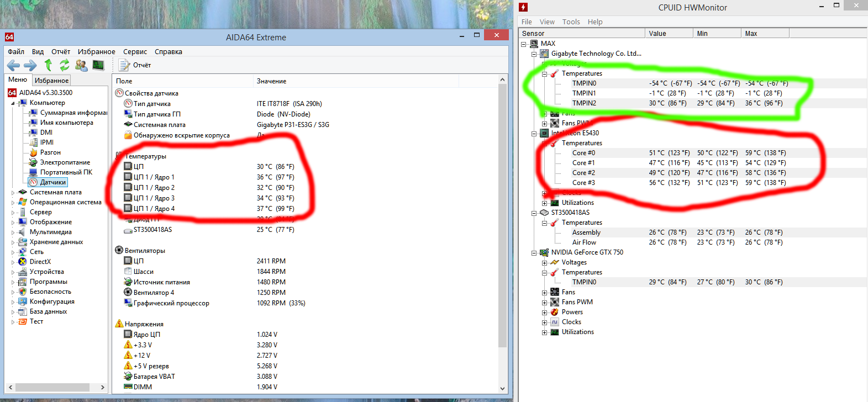Select the Датчики sensor gauge icon

pyautogui.click(x=33, y=182)
